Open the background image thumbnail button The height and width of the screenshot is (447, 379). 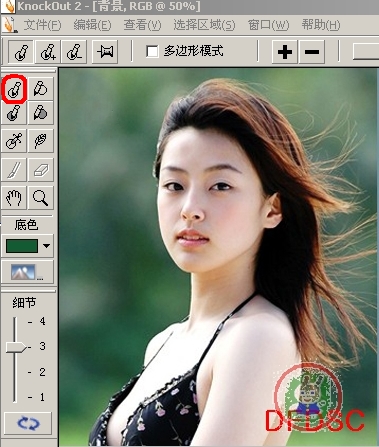[x=27, y=272]
